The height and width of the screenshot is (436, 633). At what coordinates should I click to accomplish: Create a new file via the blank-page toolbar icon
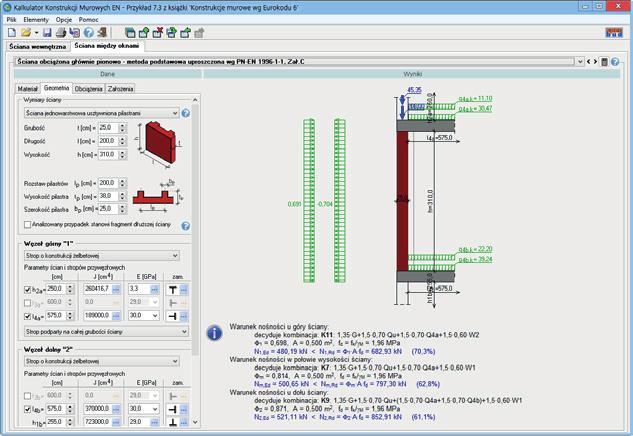pos(12,33)
